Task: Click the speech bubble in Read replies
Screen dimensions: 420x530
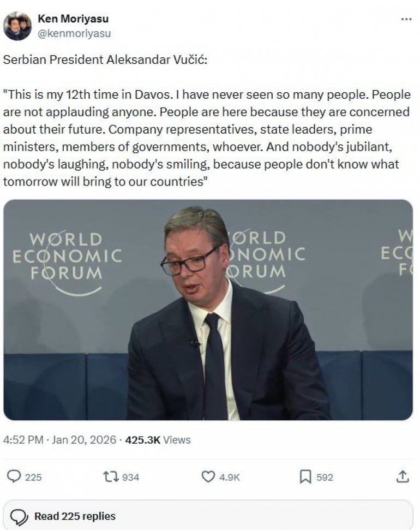Action: (x=20, y=516)
